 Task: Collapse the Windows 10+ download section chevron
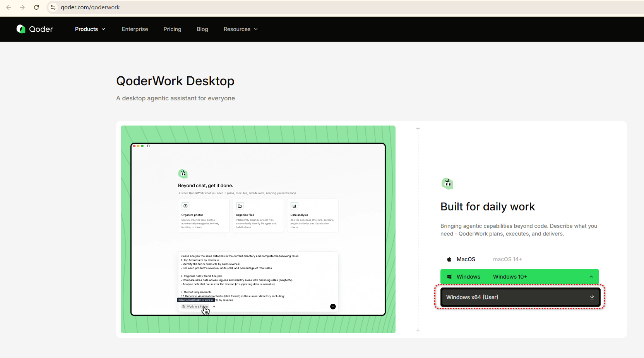pos(591,277)
